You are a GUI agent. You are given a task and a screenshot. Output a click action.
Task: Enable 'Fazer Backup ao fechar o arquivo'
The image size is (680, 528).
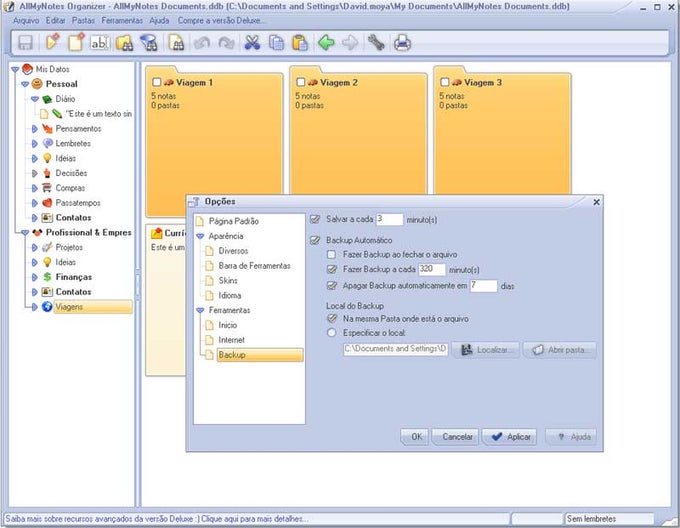pyautogui.click(x=332, y=254)
